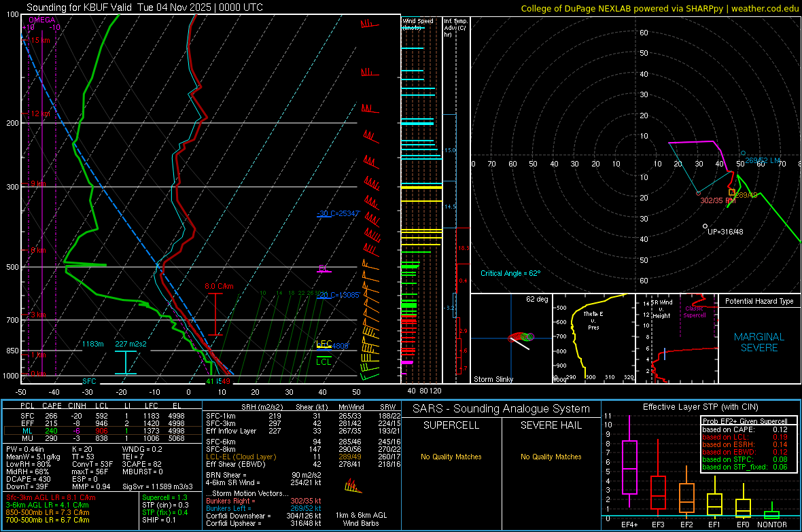
Task: Click the '3-6km AGL LR = 4.1 C/km' line
Action: click(x=48, y=505)
